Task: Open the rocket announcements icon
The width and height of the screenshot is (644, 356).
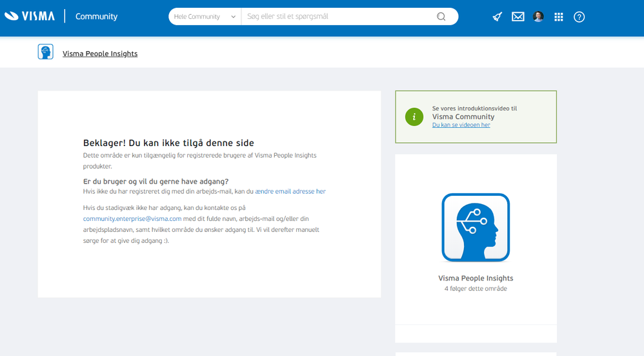Action: 498,17
